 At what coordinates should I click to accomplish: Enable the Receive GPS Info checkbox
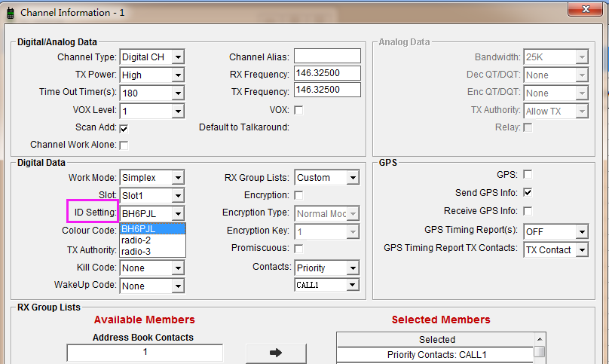tap(528, 211)
